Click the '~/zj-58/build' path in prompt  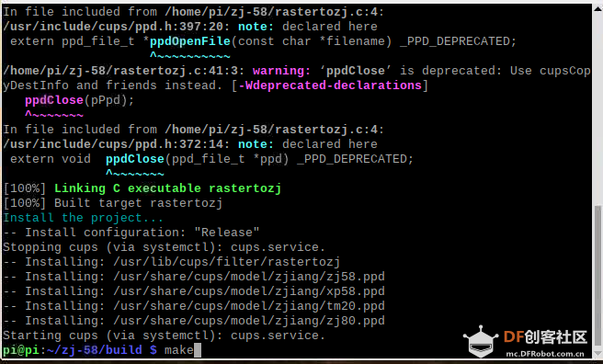coord(94,350)
